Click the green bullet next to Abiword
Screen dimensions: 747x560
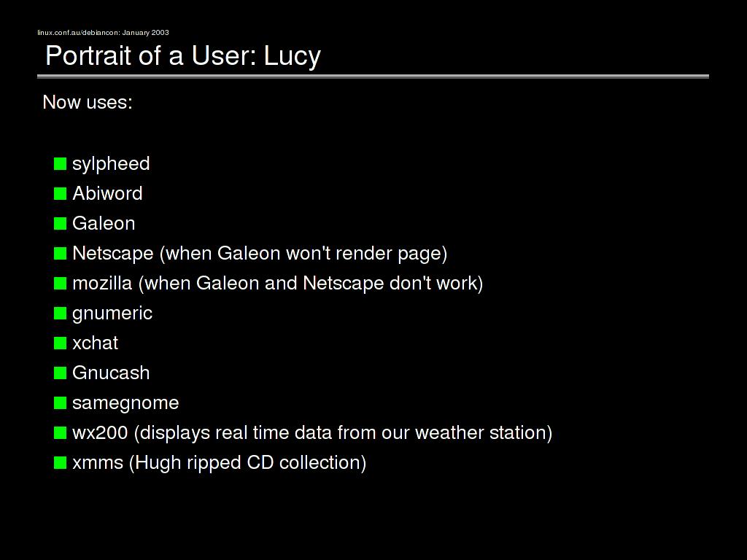tap(60, 193)
